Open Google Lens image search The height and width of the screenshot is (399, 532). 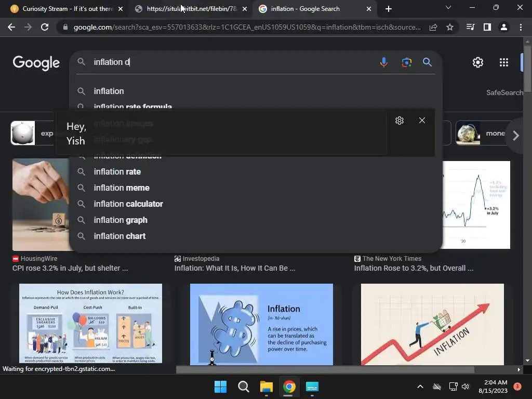pyautogui.click(x=406, y=62)
